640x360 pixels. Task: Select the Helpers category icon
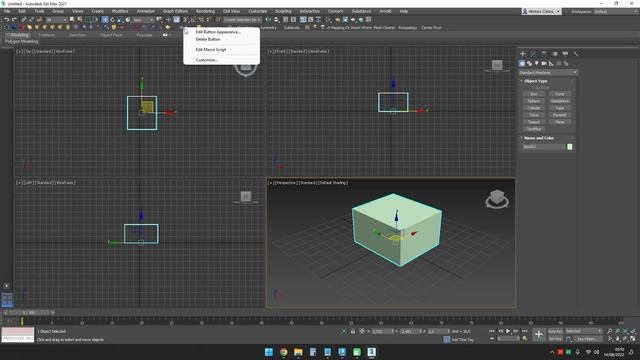pyautogui.click(x=551, y=64)
